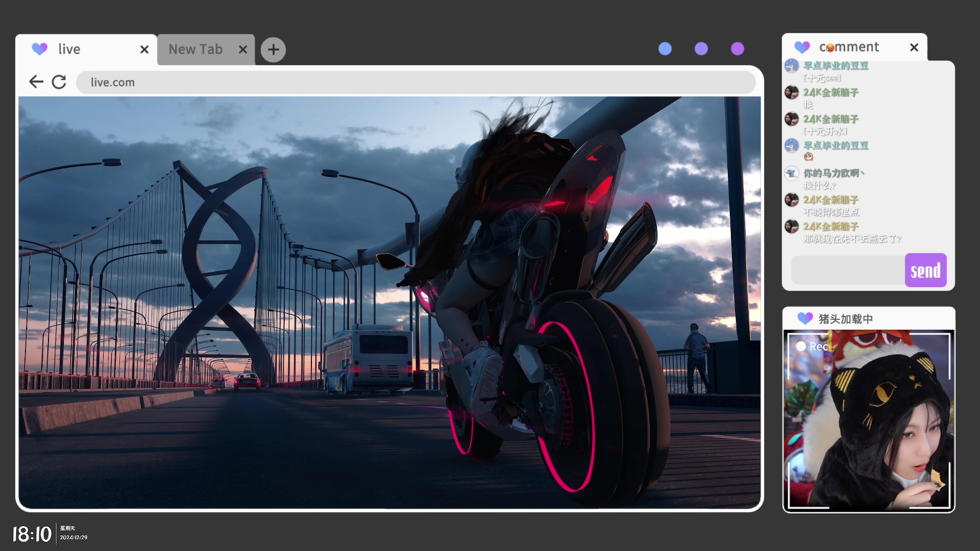This screenshot has width=980, height=551.
Task: Click avatar beside the 换 comment
Action: [x=792, y=92]
